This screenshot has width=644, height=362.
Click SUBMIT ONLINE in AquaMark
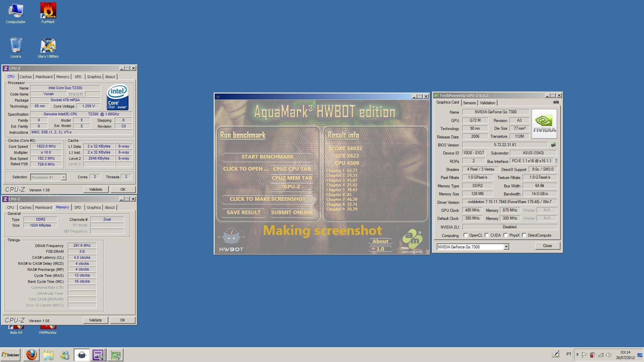pyautogui.click(x=292, y=212)
